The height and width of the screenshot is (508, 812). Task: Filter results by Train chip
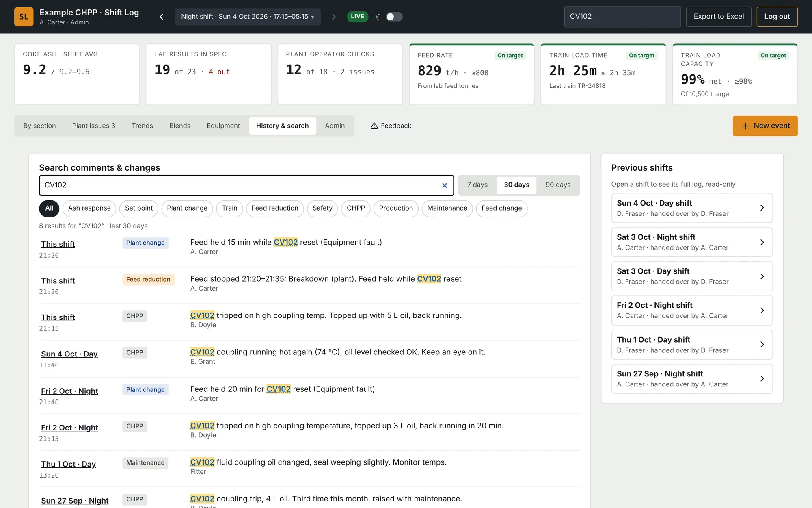pos(229,208)
